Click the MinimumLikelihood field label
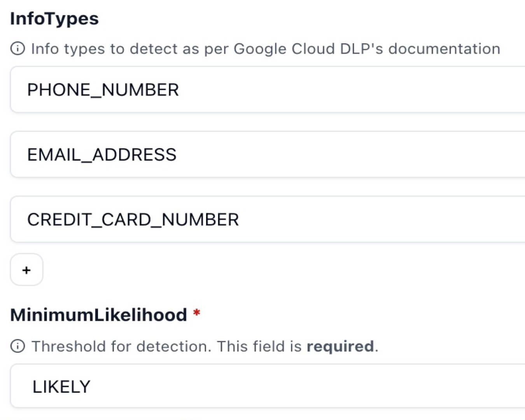Screen dimensions: 525x420 pyautogui.click(x=99, y=315)
